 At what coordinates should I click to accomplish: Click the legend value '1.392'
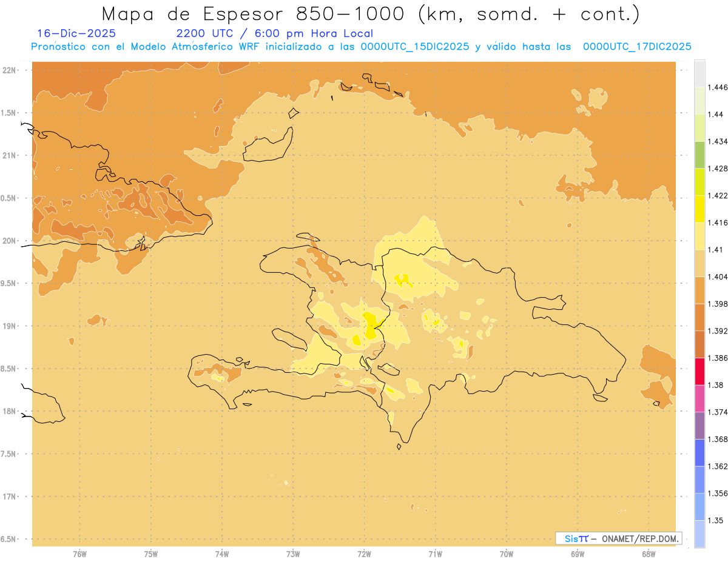(x=718, y=331)
